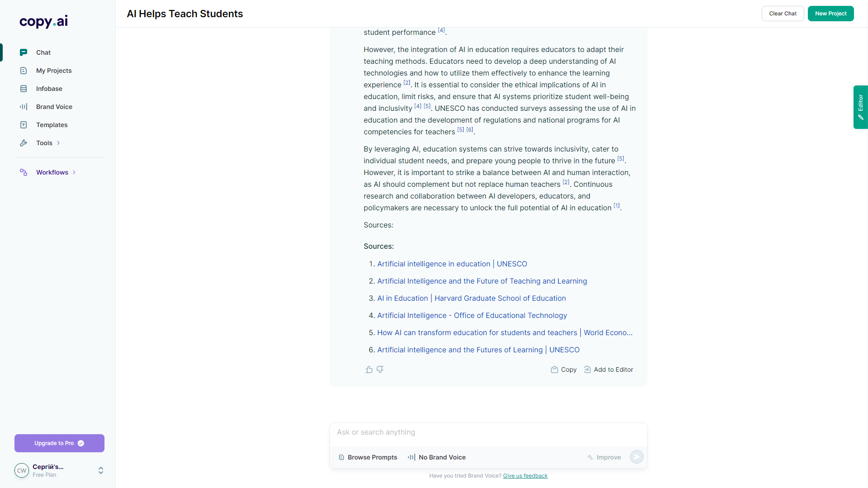
Task: Click the copy.ai logo
Action: coord(43,21)
